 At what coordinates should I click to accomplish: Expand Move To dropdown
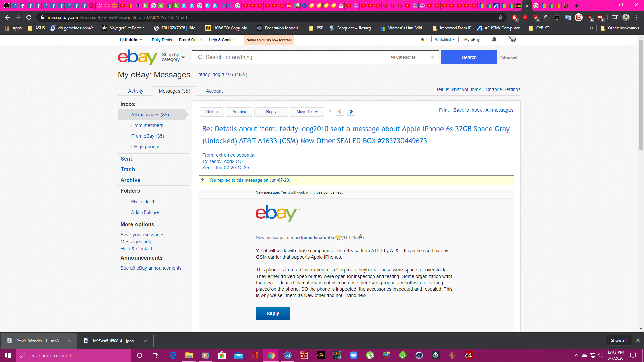click(307, 112)
